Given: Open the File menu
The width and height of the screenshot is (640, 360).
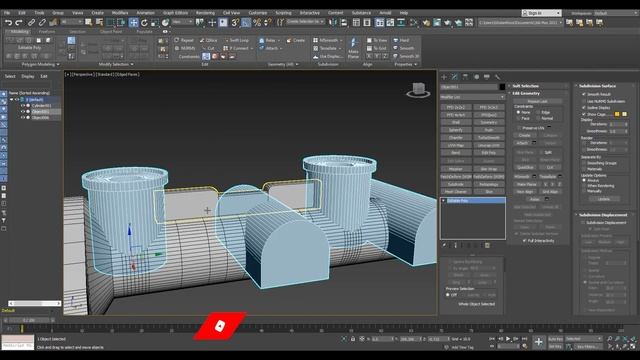Looking at the screenshot, I should [x=7, y=13].
